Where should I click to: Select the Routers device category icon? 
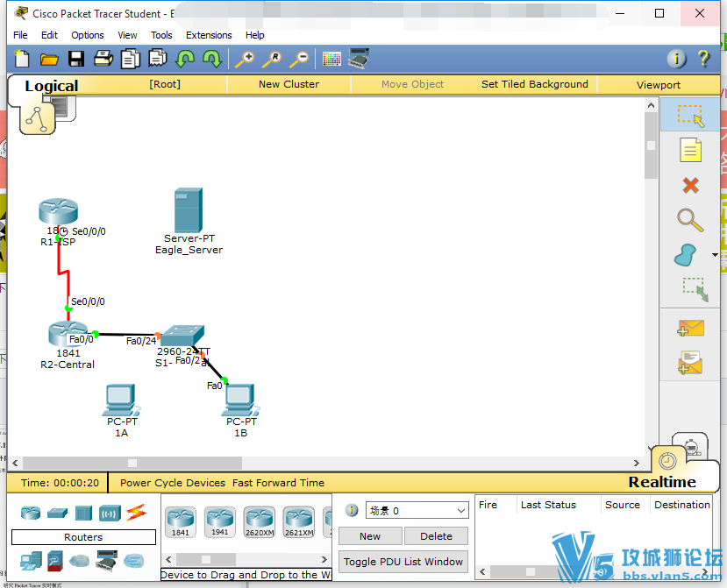coord(31,513)
